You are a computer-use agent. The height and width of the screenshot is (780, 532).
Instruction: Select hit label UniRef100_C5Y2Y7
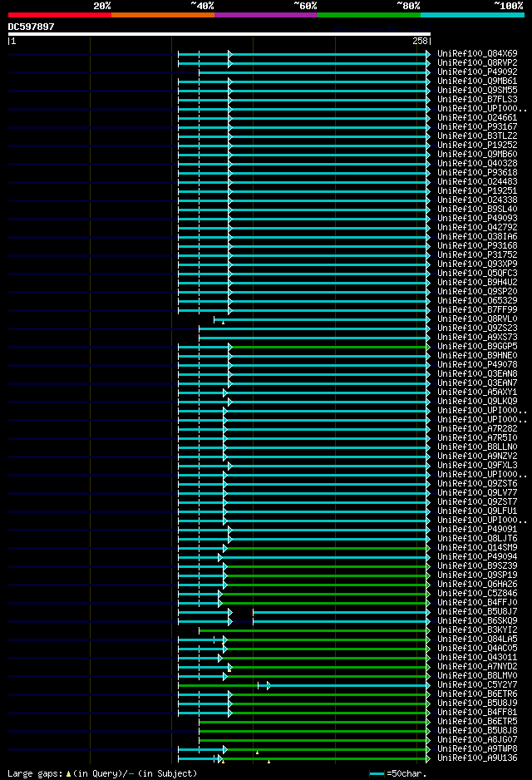coord(477,684)
